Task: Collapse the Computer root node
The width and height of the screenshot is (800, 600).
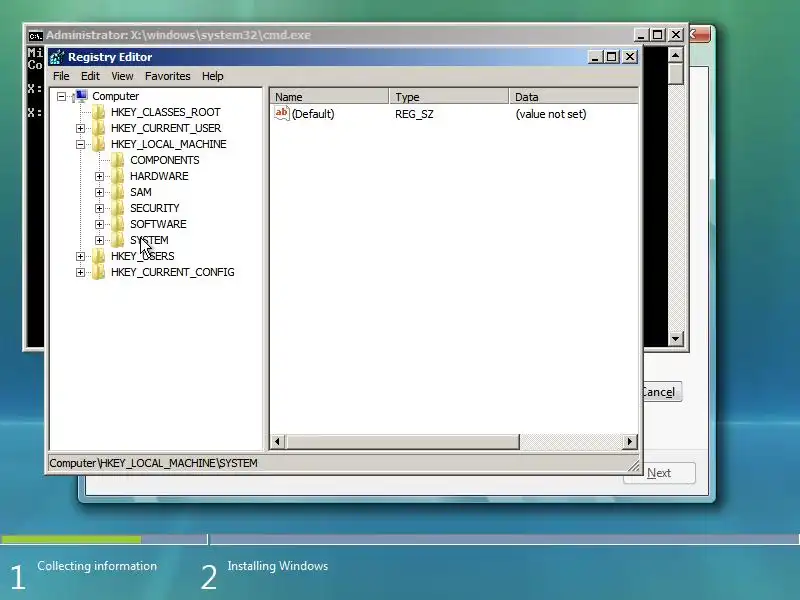Action: [62, 96]
